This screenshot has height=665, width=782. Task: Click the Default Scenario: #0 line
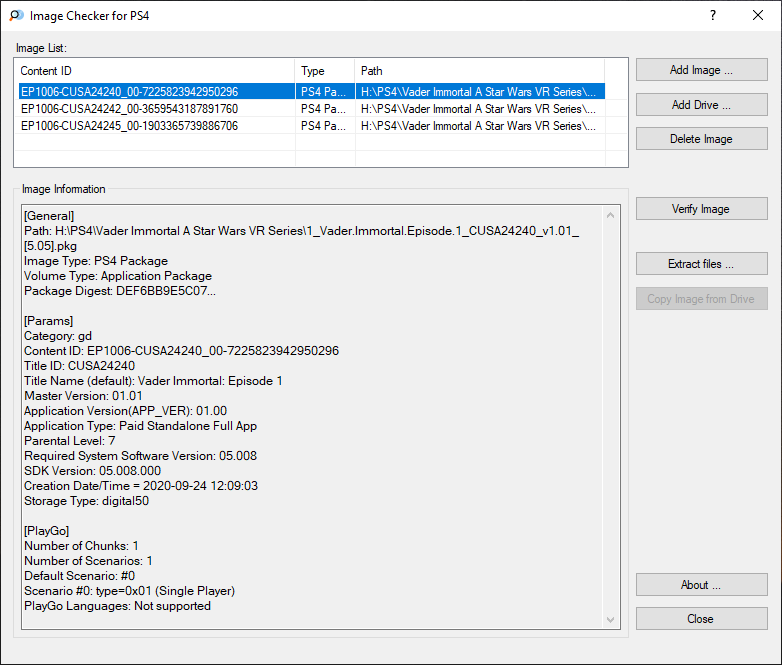(x=79, y=576)
